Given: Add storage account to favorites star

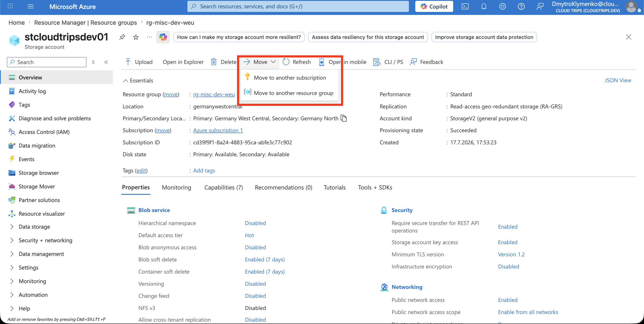Looking at the screenshot, I should (136, 37).
